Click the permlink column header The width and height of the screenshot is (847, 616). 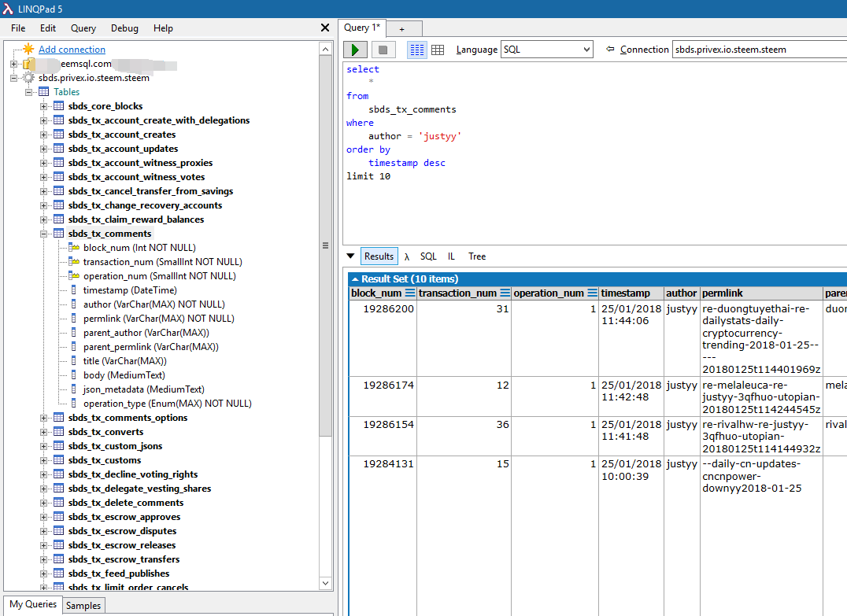click(x=761, y=293)
